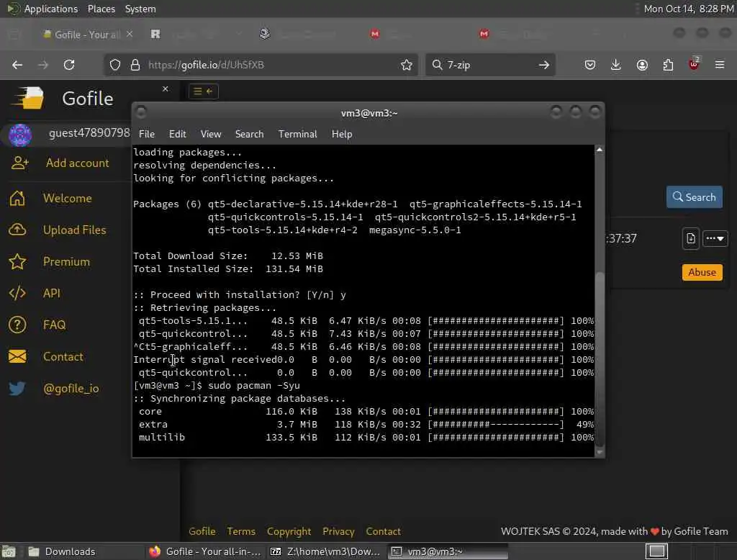Screen dimensions: 737x560
Task: Open Firefox downloads panel
Action: pyautogui.click(x=616, y=65)
